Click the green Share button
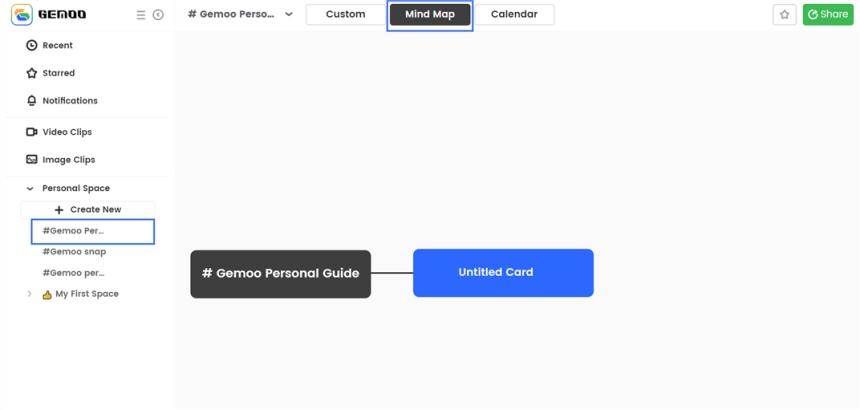This screenshot has height=410, width=860. pos(828,15)
